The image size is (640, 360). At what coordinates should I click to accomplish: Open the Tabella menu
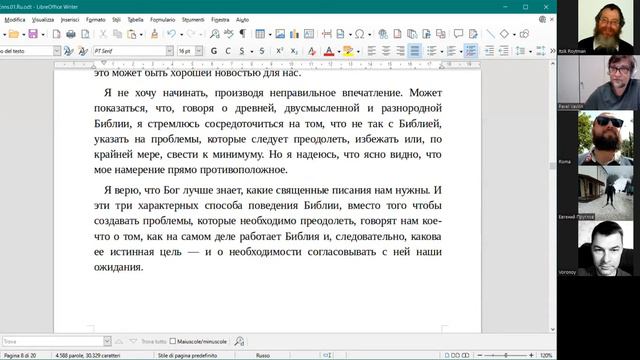(136, 20)
